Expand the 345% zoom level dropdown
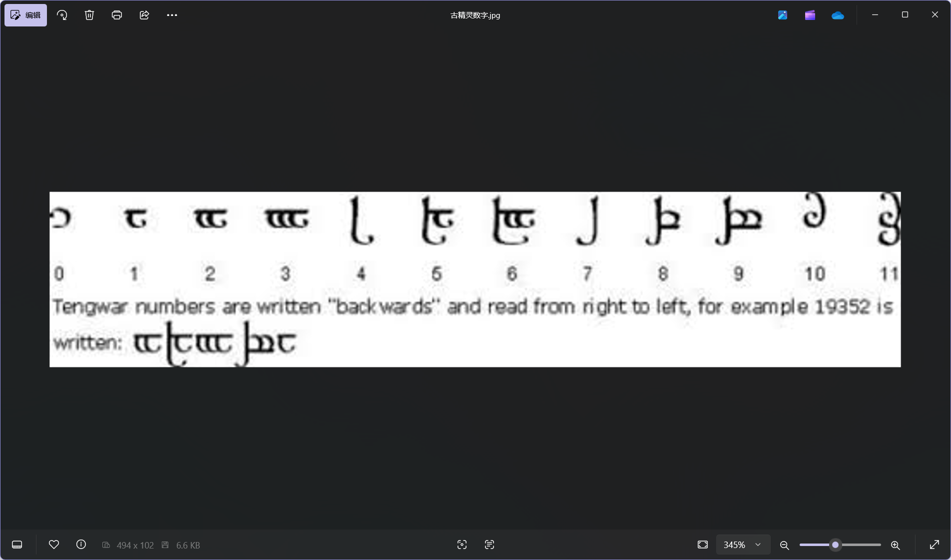Image resolution: width=951 pixels, height=560 pixels. pos(743,545)
